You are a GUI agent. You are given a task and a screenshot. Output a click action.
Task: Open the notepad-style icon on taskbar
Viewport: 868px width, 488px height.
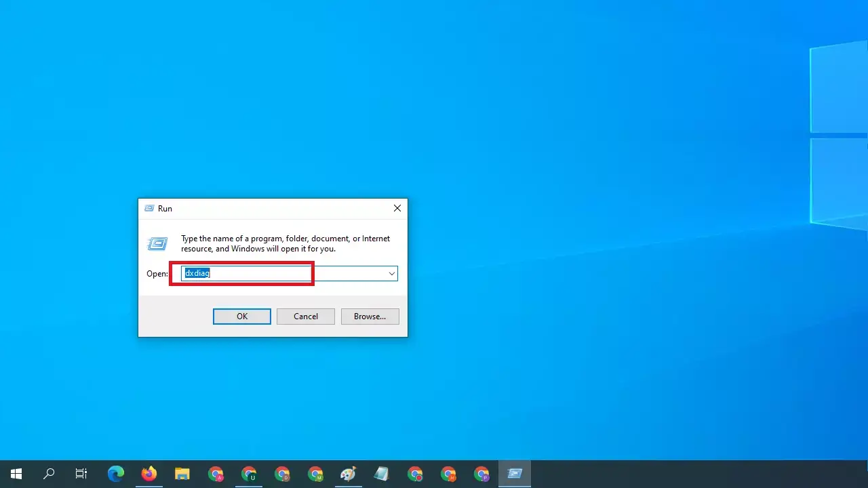click(x=382, y=474)
